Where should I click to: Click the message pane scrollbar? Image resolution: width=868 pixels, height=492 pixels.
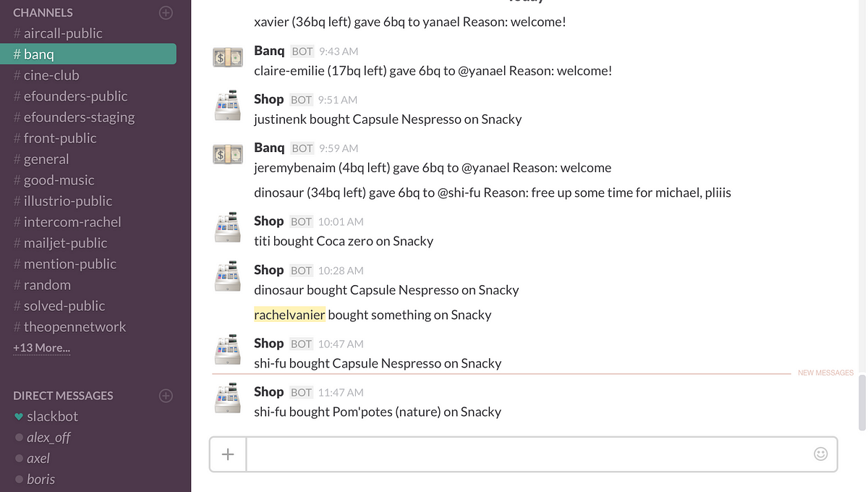(x=861, y=402)
